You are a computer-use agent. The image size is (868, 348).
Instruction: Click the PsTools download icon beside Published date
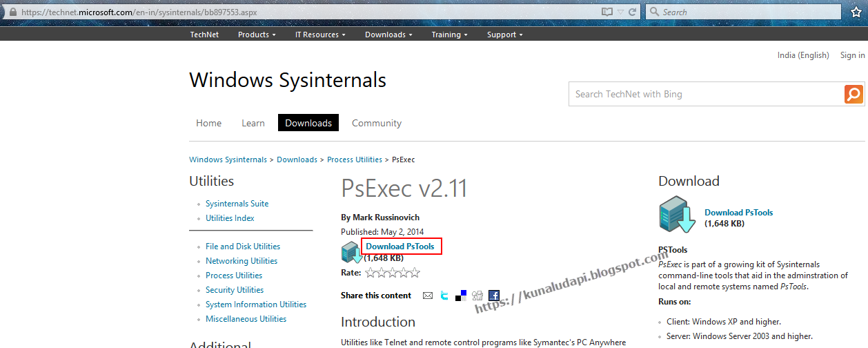tap(352, 253)
